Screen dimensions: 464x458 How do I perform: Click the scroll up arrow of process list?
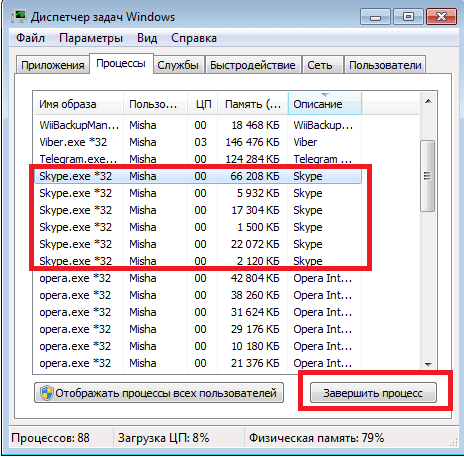coord(428,101)
